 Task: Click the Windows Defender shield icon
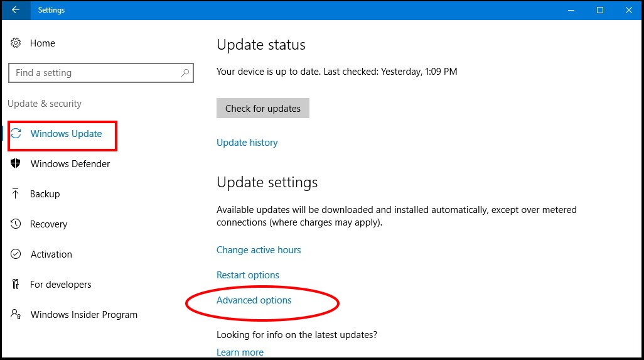pos(16,163)
